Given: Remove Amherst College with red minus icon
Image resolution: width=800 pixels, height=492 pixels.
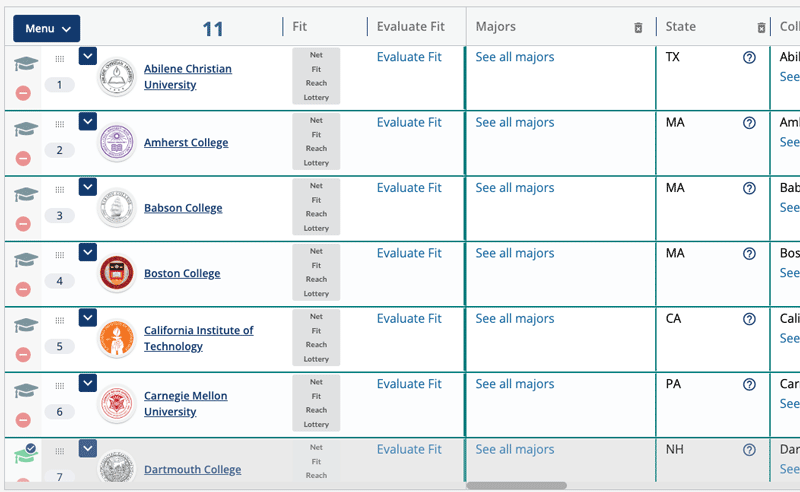Looking at the screenshot, I should 23,158.
